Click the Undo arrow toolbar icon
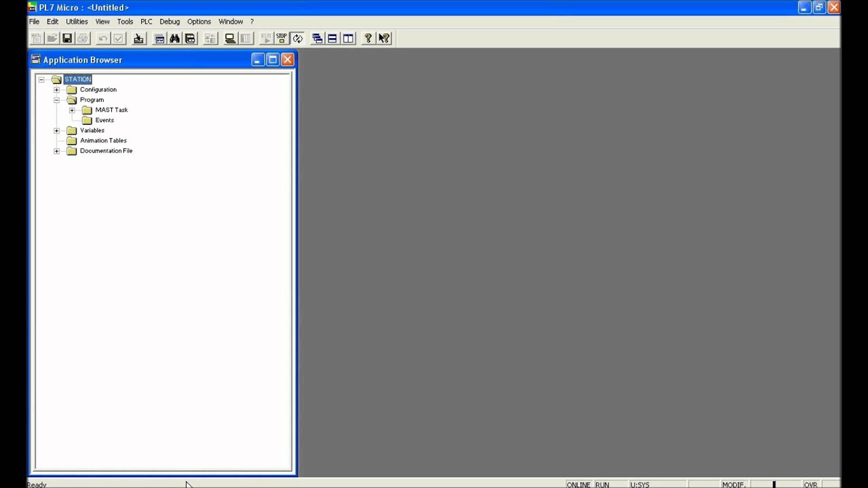Image resolution: width=868 pixels, height=488 pixels. click(103, 39)
